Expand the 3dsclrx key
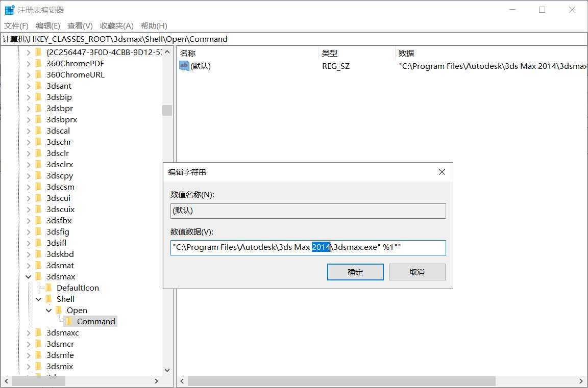 point(29,165)
